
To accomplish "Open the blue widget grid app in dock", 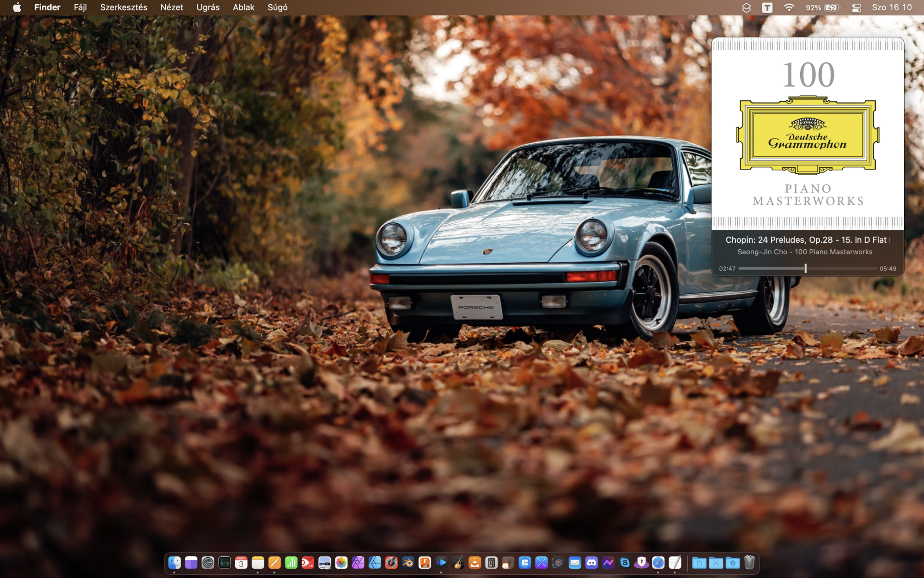I will [525, 563].
